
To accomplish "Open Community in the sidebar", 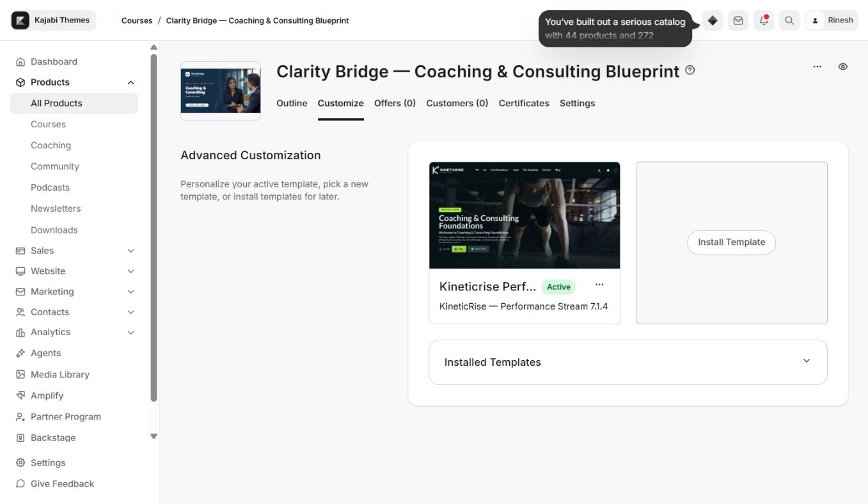I will [x=55, y=166].
